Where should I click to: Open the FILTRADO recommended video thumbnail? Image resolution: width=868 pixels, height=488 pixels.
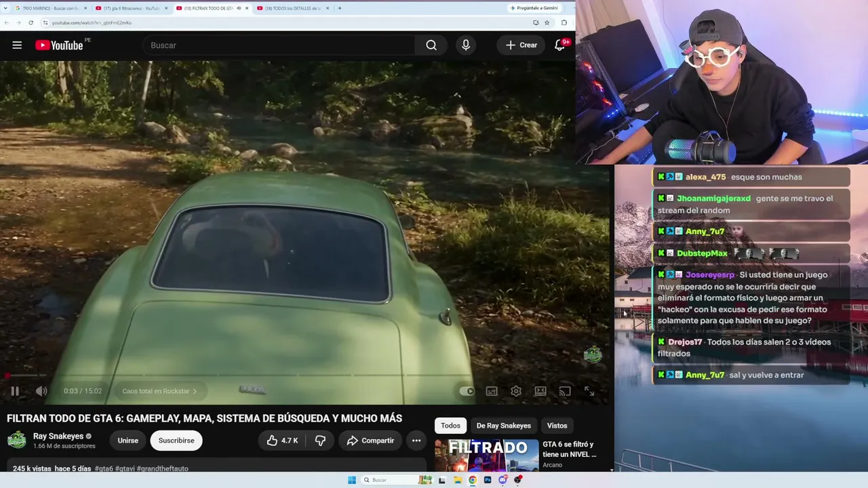pyautogui.click(x=487, y=455)
